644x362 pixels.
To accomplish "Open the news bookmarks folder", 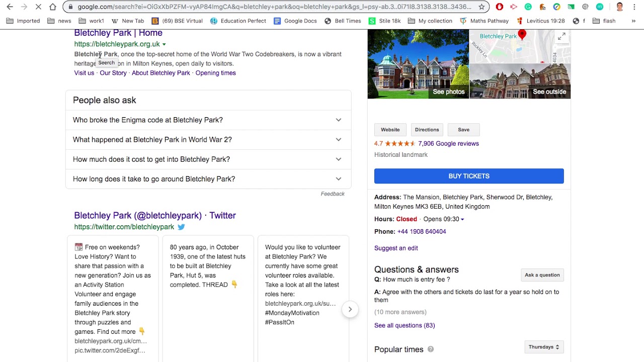I will point(59,21).
